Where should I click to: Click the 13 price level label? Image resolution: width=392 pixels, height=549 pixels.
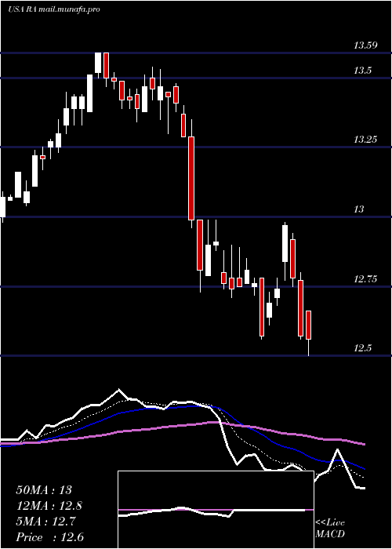click(359, 209)
